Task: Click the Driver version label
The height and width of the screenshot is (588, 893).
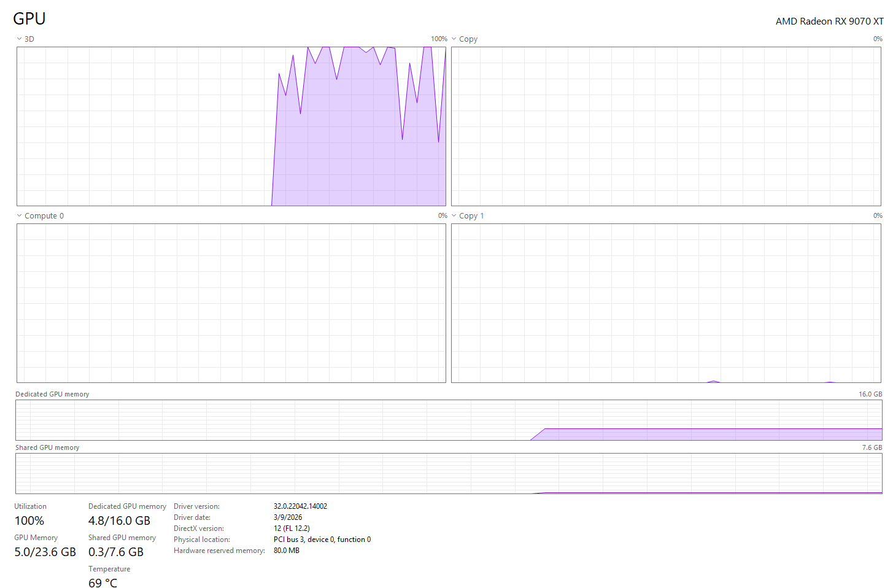Action: (196, 506)
